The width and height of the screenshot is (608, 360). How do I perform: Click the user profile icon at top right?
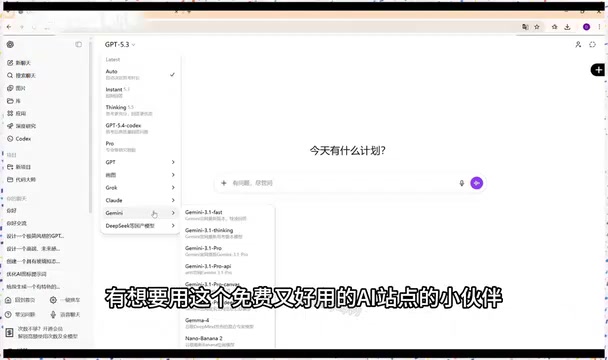pyautogui.click(x=578, y=45)
